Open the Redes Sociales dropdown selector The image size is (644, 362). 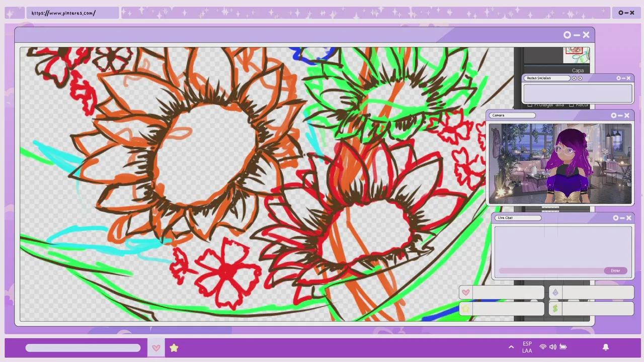547,78
